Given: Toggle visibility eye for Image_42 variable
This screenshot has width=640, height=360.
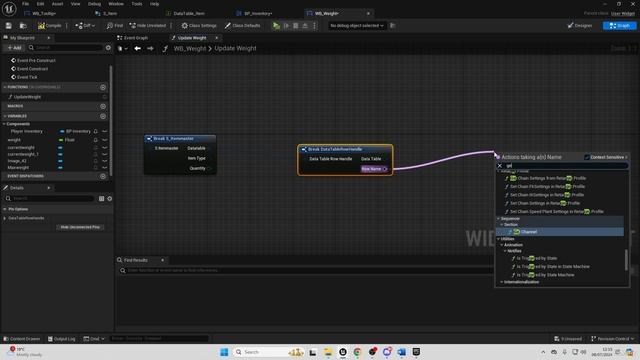Looking at the screenshot, I should 105,161.
